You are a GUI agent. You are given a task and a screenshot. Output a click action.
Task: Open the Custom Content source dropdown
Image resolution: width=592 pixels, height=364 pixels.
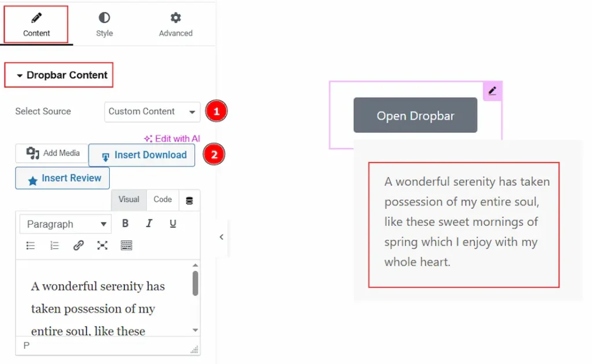(151, 112)
